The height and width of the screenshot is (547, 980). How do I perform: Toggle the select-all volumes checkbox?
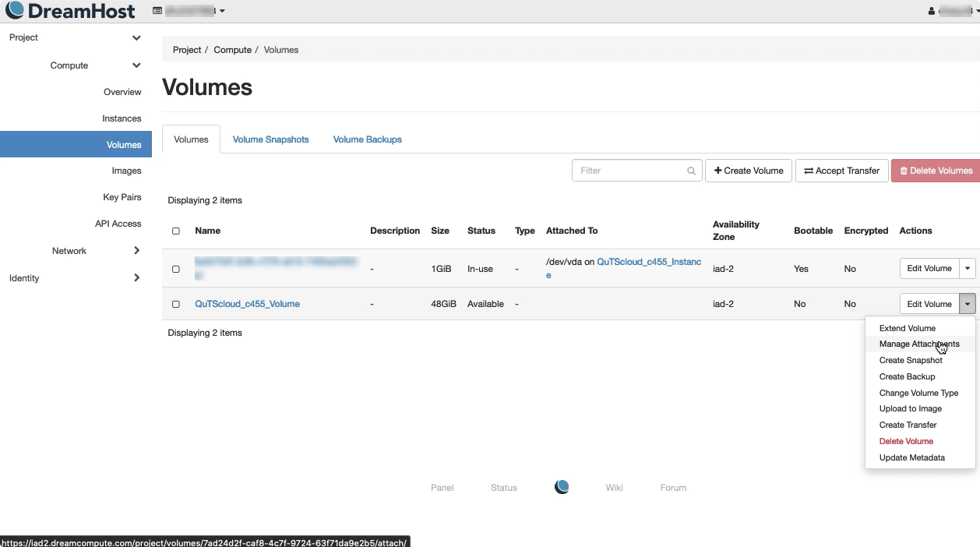pyautogui.click(x=176, y=231)
